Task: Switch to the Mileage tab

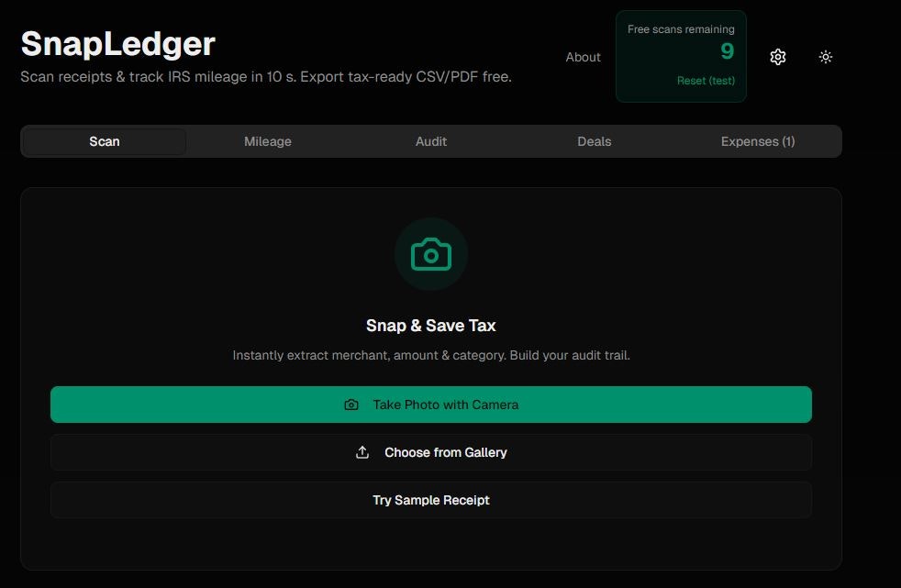Action: point(267,141)
